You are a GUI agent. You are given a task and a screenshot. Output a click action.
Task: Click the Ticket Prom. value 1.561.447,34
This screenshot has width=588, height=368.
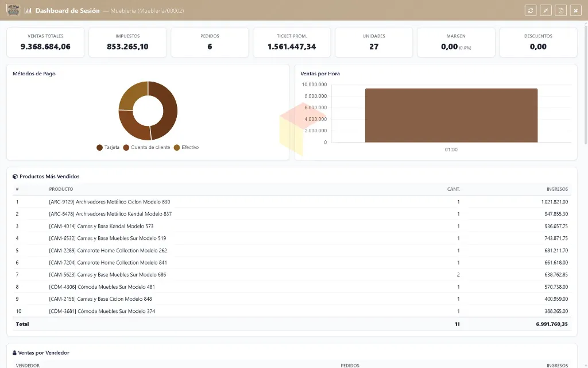(x=292, y=47)
